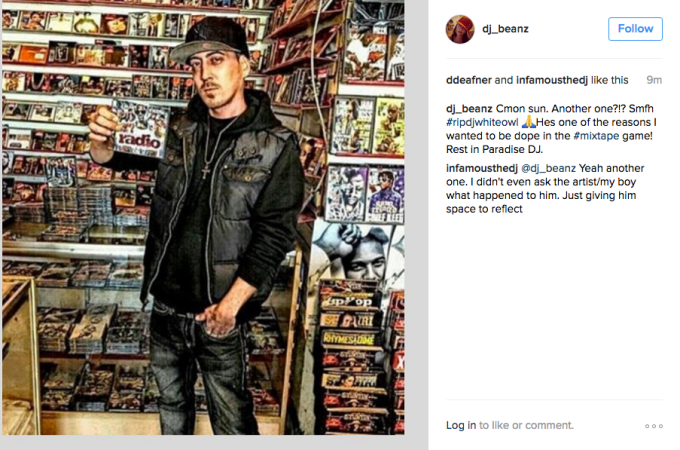
Task: Open the #ripdjwhiteowl hashtag
Action: (x=482, y=123)
